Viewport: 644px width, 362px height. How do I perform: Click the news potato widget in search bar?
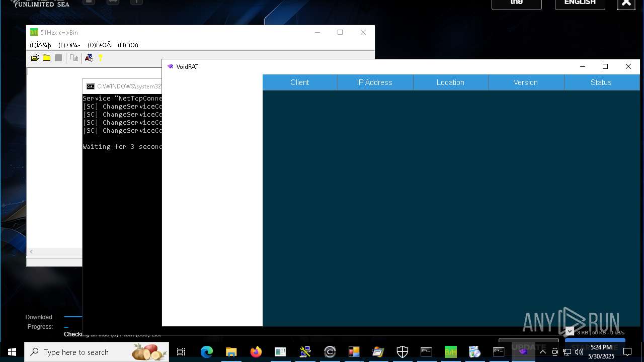pyautogui.click(x=149, y=352)
